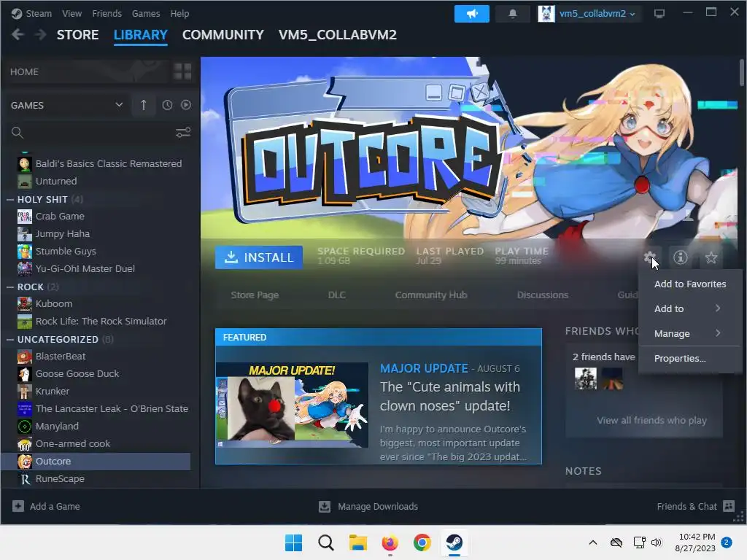Open Properties... from context menu
Screen dimensions: 747x560
pos(690,358)
